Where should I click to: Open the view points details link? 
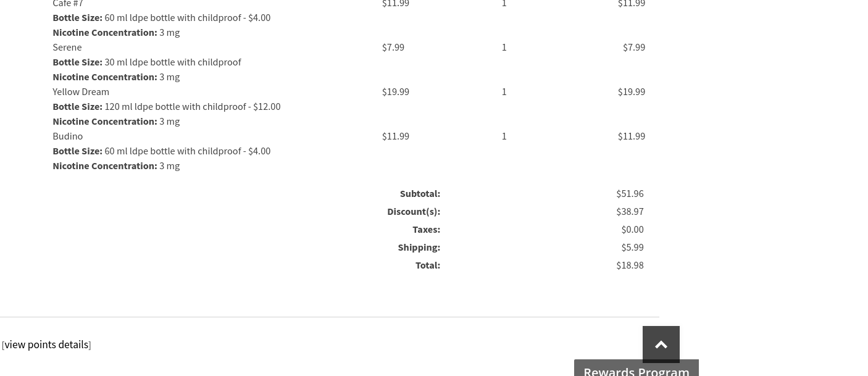[46, 345]
